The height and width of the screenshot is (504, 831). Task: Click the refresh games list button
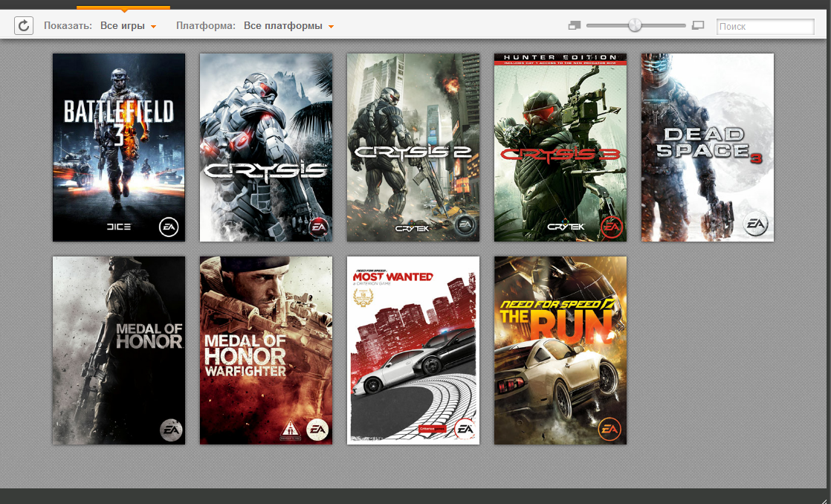coord(24,25)
